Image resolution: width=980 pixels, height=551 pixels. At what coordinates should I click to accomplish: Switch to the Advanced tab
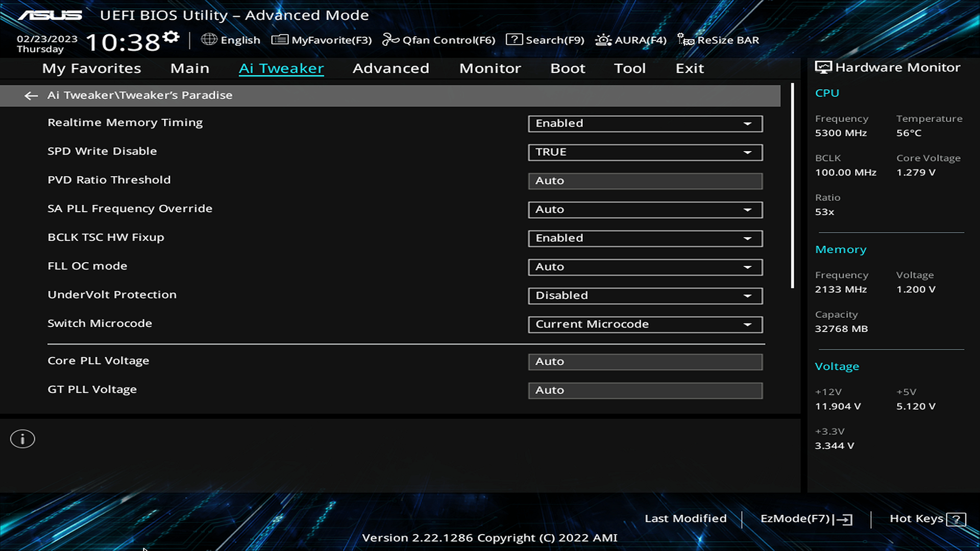point(390,68)
